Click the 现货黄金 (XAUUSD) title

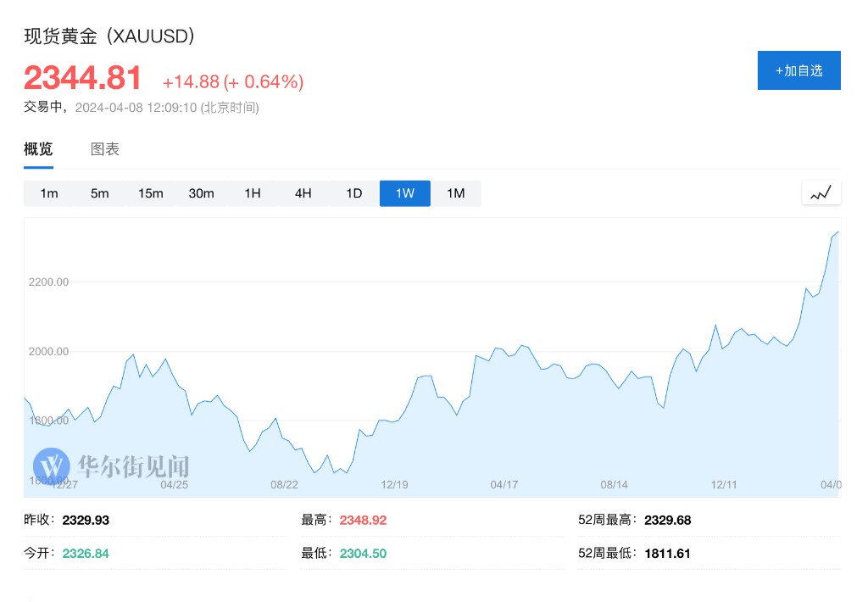[109, 36]
